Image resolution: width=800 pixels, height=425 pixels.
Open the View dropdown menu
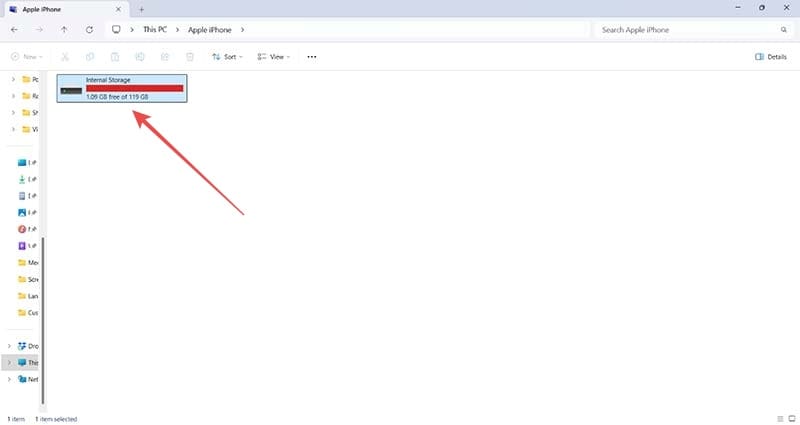(x=274, y=57)
